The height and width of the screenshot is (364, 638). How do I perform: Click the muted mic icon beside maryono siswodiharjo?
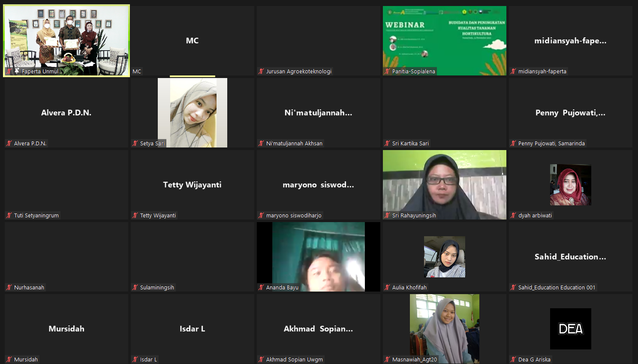click(261, 215)
